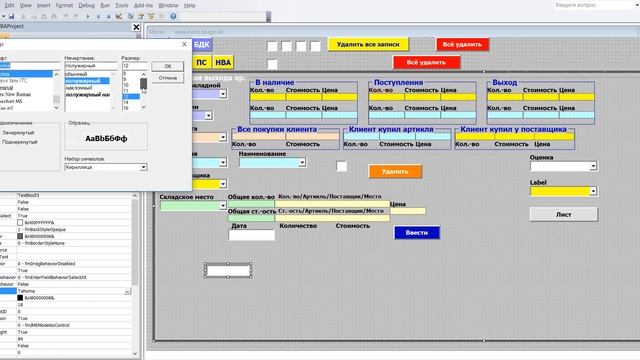Image resolution: width=640 pixels, height=360 pixels.
Task: Click black color swatch below Tahoma row
Action: (x=20, y=298)
